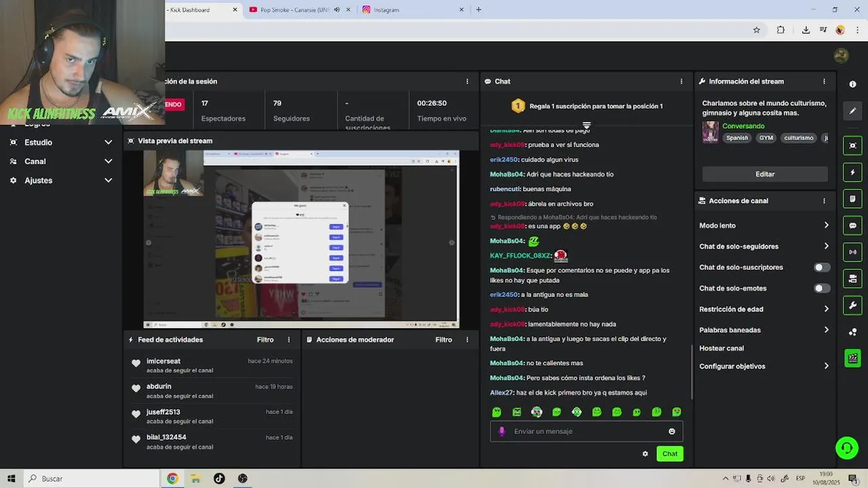868x488 pixels.
Task: Collapse the pinned gift banner arrow in chat
Action: [587, 125]
